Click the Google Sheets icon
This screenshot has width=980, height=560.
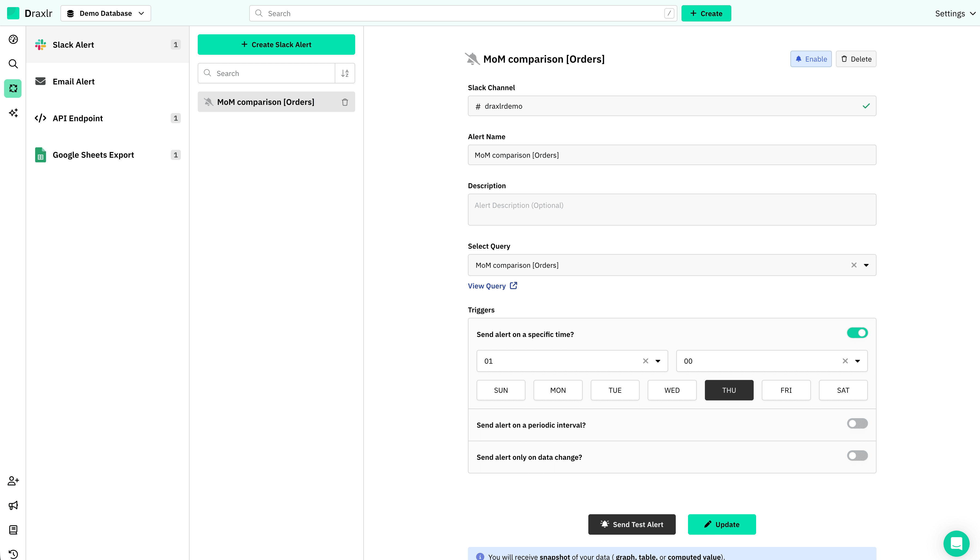(x=40, y=155)
